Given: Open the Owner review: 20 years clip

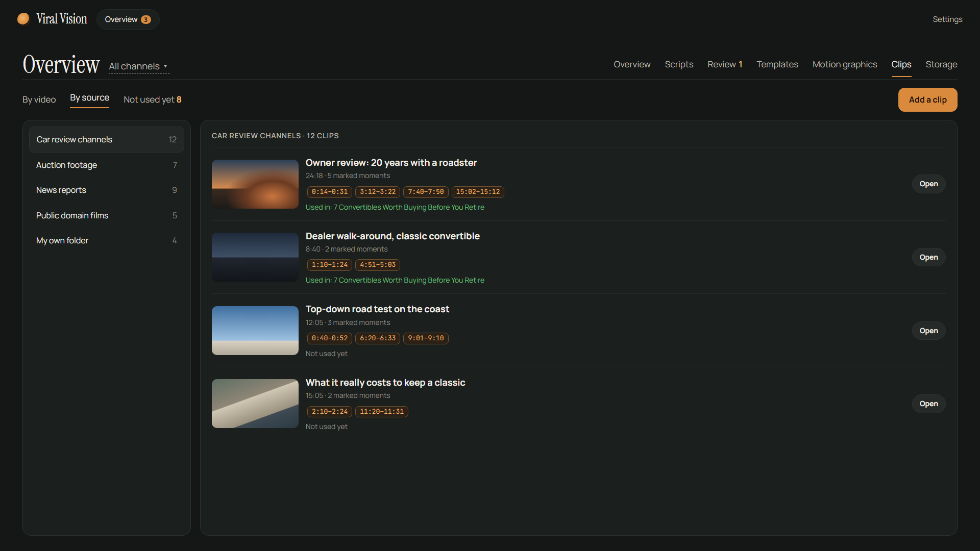Looking at the screenshot, I should pyautogui.click(x=928, y=184).
